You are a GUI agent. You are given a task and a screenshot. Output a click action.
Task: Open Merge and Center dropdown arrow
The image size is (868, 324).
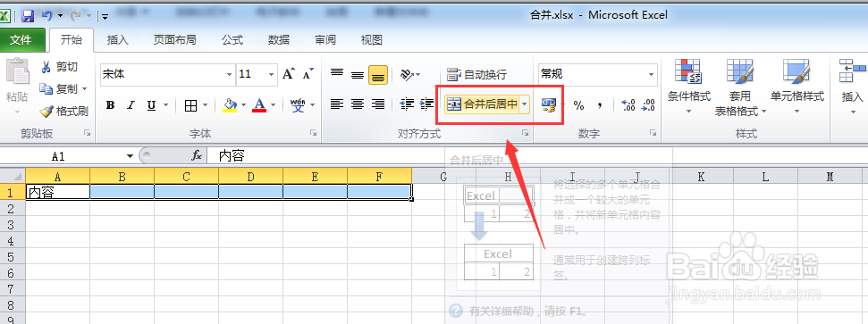pos(524,104)
